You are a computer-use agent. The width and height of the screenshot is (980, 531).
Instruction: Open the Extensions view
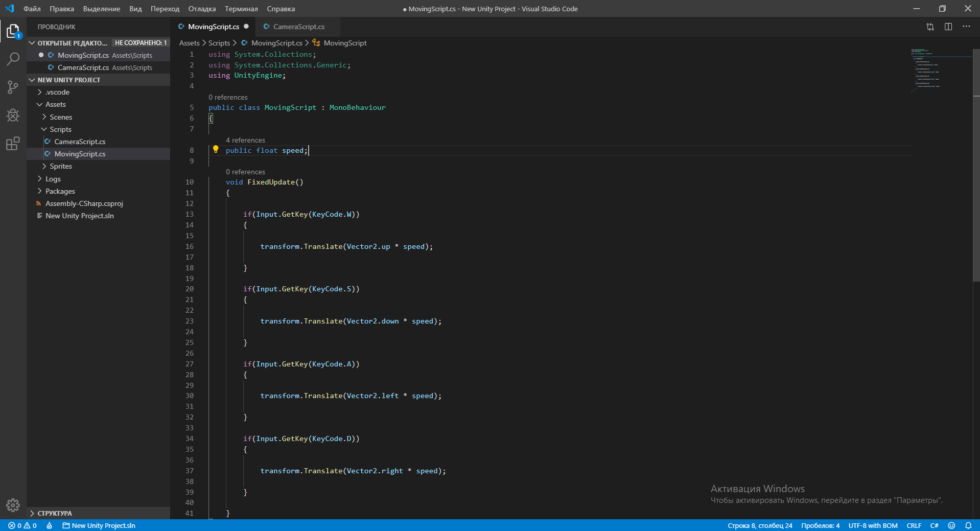pos(13,144)
